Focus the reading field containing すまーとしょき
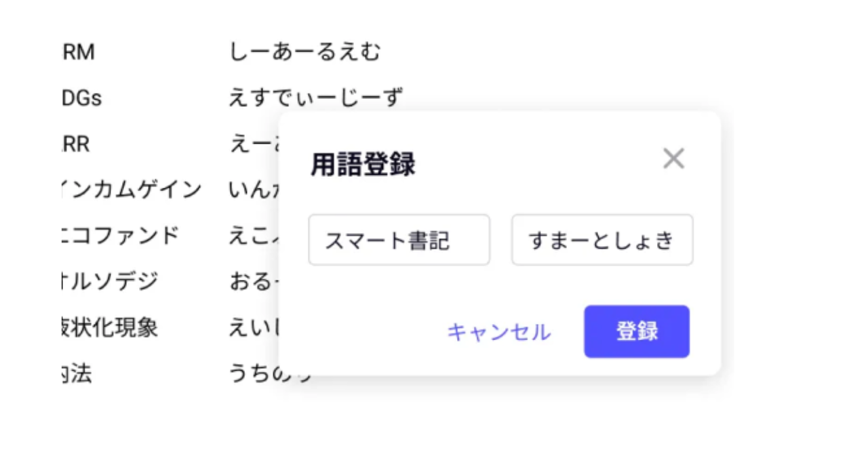The width and height of the screenshot is (868, 454). pyautogui.click(x=602, y=240)
